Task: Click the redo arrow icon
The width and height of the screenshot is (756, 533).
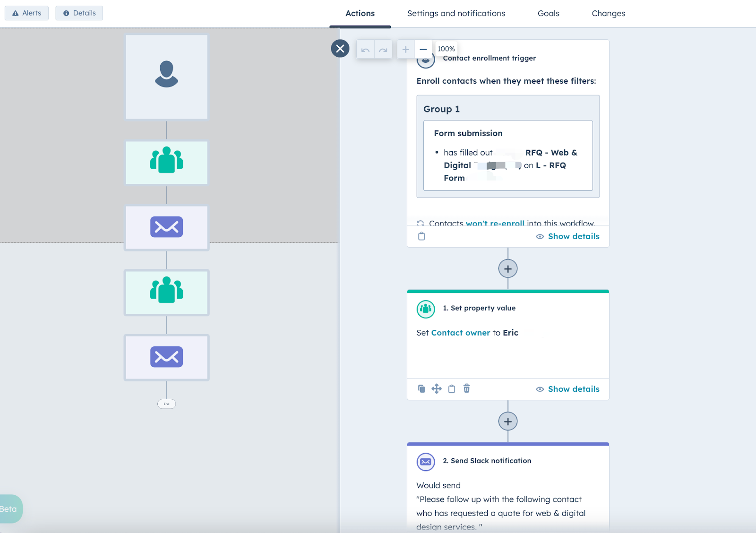Action: click(x=383, y=49)
